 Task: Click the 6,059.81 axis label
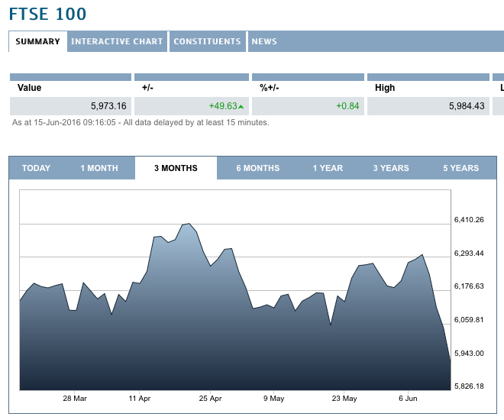click(x=469, y=320)
